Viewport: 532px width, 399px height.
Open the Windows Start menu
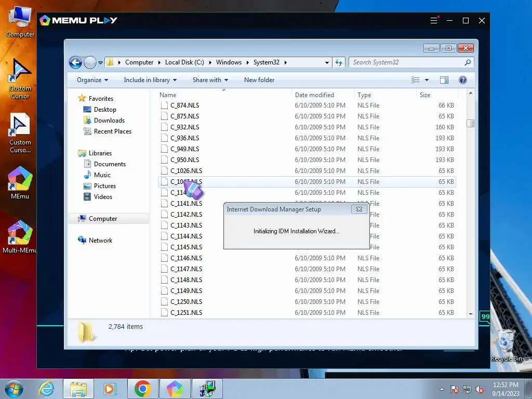pos(14,389)
